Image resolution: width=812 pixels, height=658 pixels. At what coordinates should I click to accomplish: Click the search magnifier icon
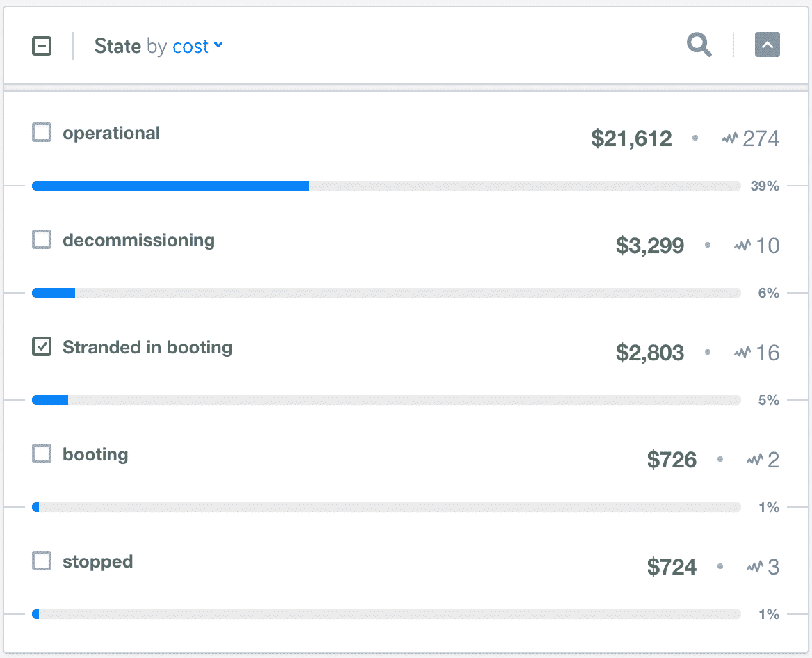(699, 46)
